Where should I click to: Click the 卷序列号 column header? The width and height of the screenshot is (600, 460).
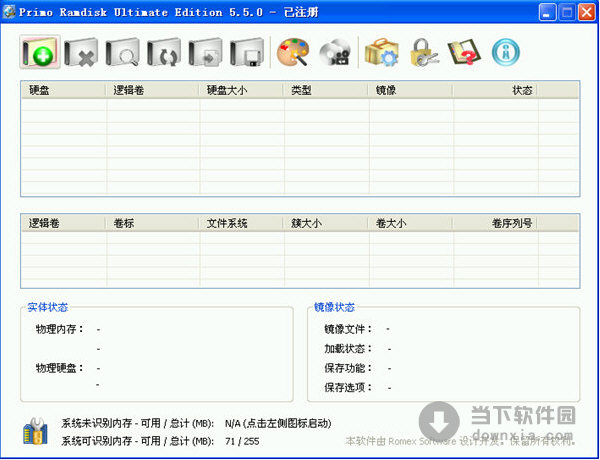495,223
